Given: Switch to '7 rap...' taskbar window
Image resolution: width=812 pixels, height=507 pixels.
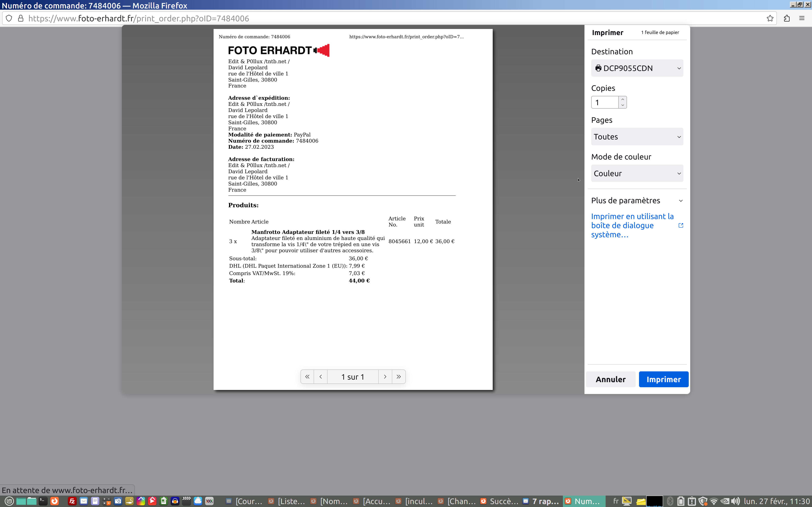Looking at the screenshot, I should (x=541, y=501).
